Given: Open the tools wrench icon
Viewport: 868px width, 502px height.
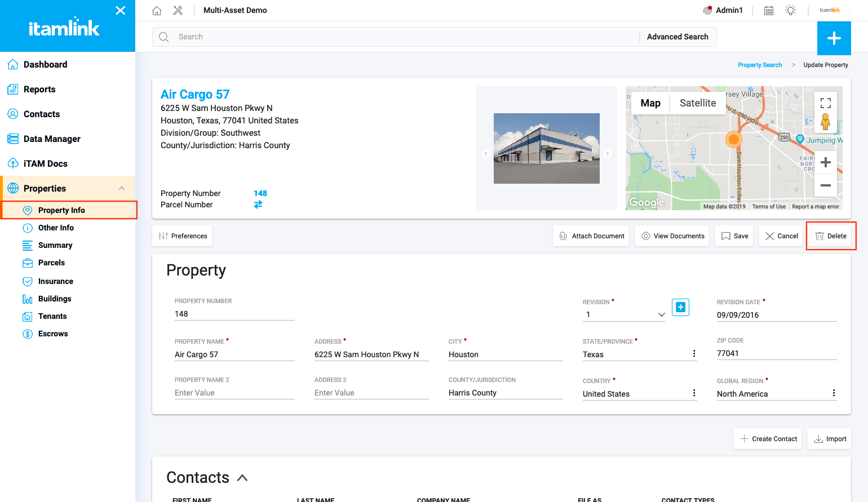Looking at the screenshot, I should (x=178, y=11).
